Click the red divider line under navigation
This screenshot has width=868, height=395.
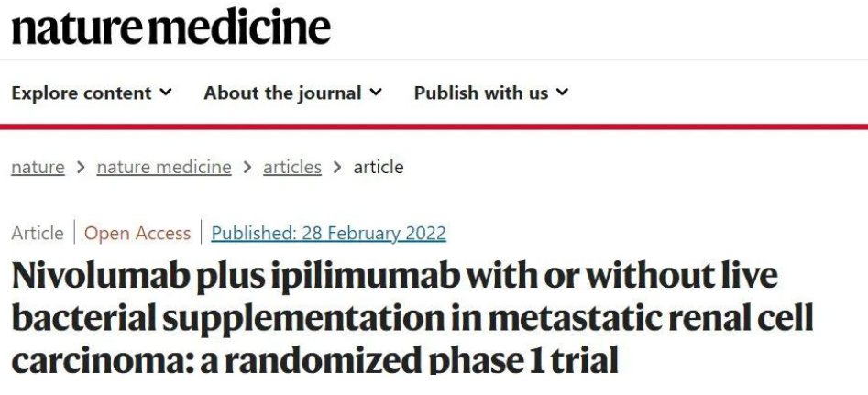(x=434, y=126)
